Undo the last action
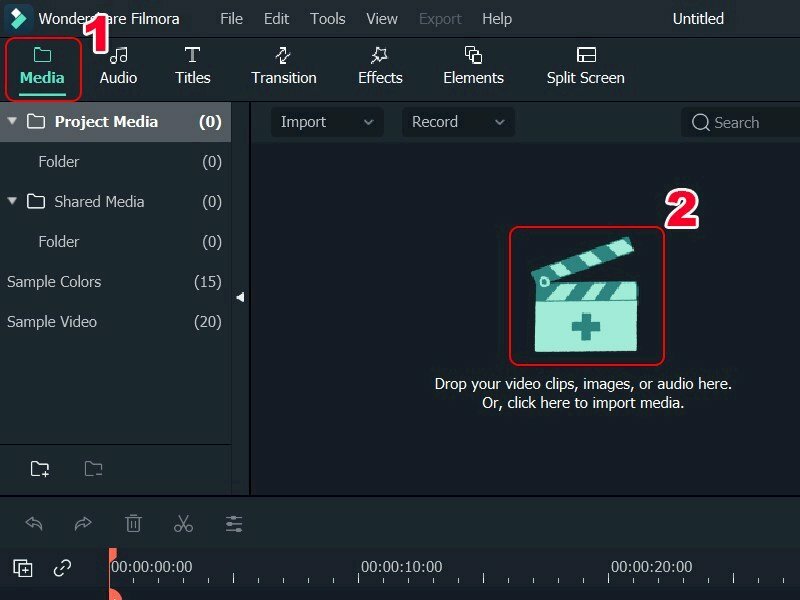Screen dimensions: 800x600 (34, 523)
